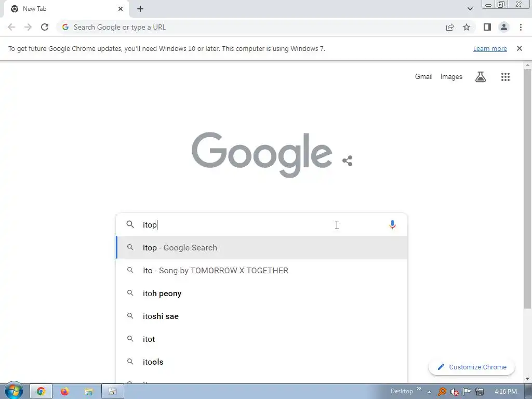Screen dimensions: 532x399
Task: Open the side panel icon
Action: click(487, 27)
